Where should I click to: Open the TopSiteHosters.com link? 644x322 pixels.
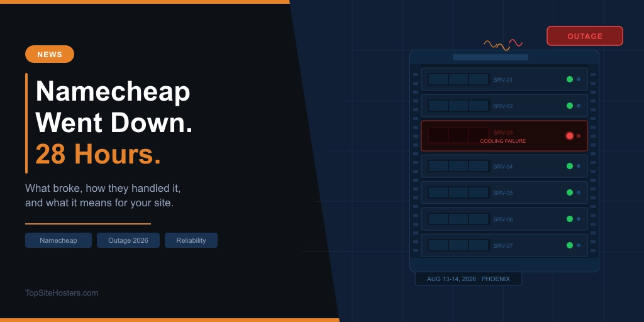pos(62,293)
